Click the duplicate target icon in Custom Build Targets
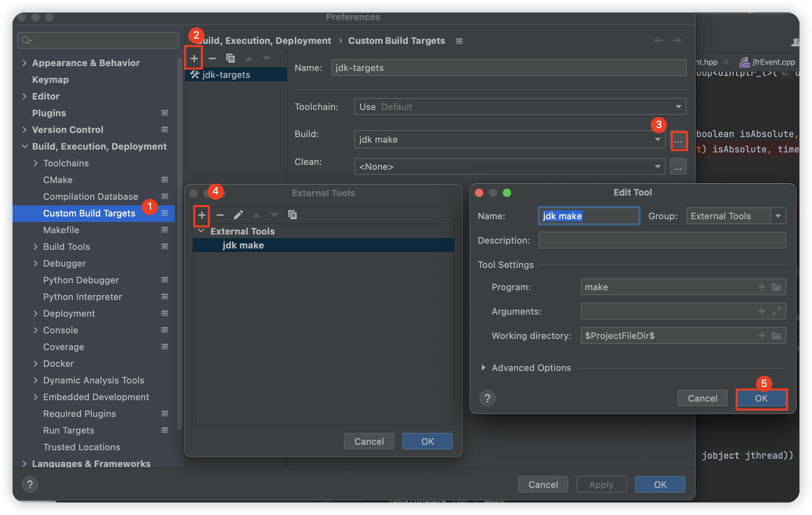Screen dimensions: 812x515 (231, 58)
